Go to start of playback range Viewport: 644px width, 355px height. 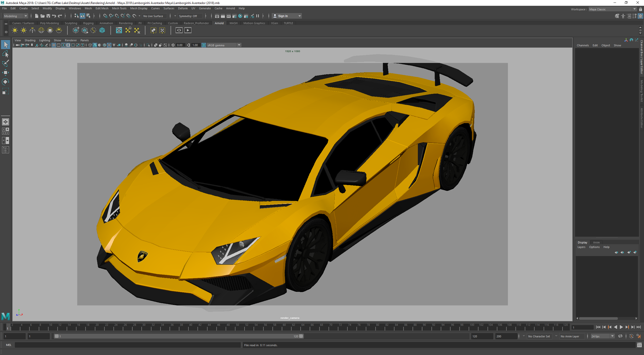tap(598, 327)
